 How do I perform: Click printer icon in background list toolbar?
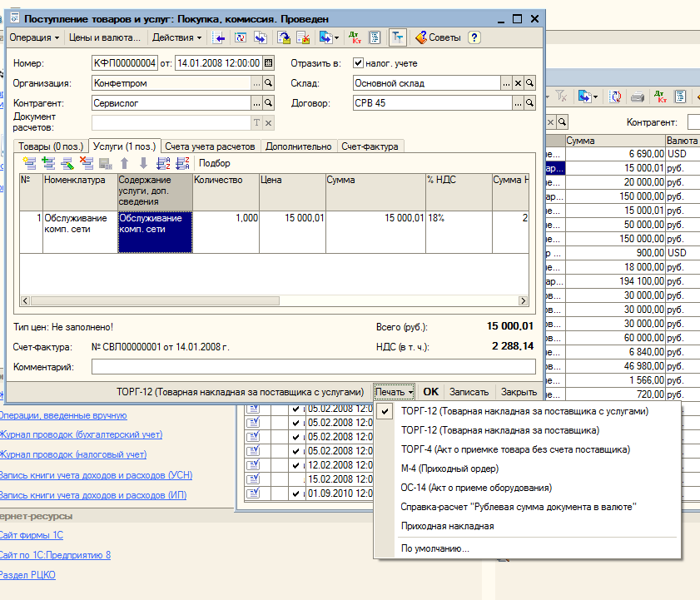(638, 97)
